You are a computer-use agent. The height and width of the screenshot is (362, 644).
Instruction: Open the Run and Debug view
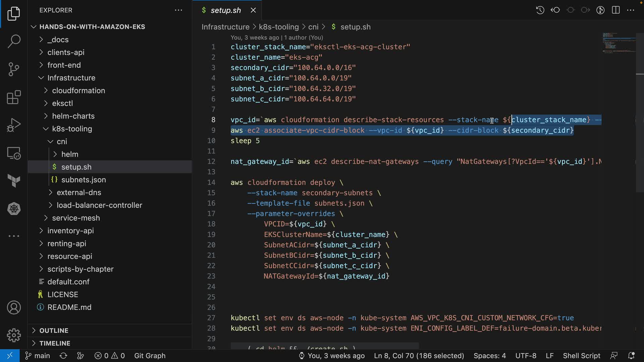coord(14,125)
